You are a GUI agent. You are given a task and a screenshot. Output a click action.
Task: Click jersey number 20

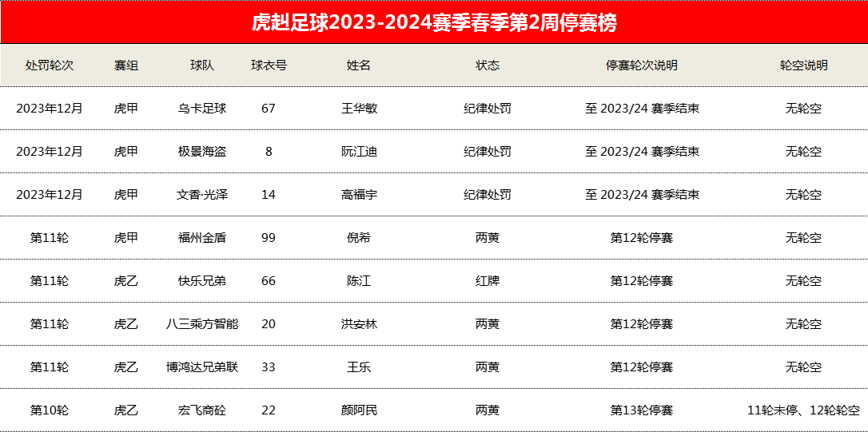tap(269, 324)
